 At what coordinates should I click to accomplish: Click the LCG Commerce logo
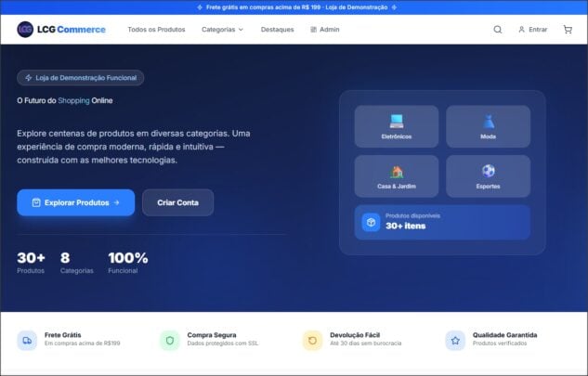61,30
